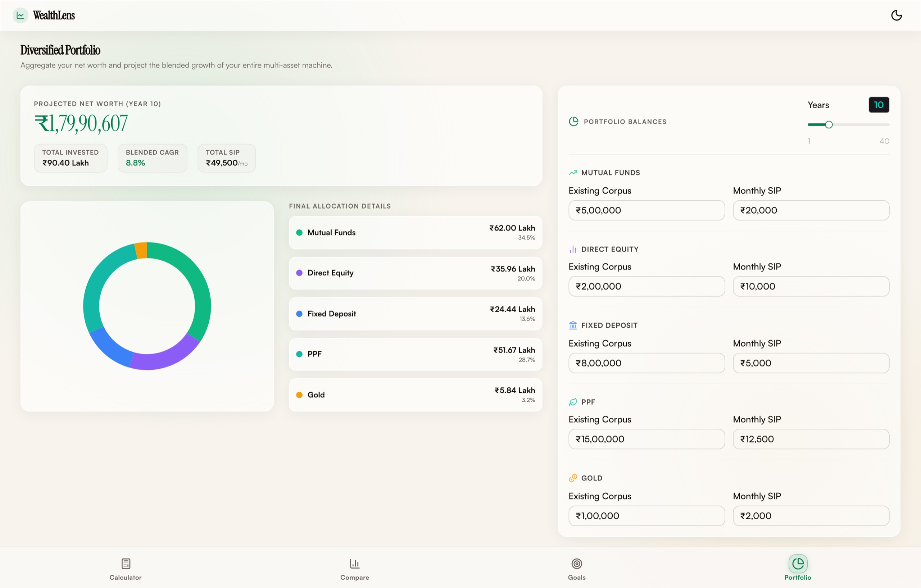Image resolution: width=921 pixels, height=588 pixels.
Task: Click the slider maximum label 40
Action: point(884,141)
